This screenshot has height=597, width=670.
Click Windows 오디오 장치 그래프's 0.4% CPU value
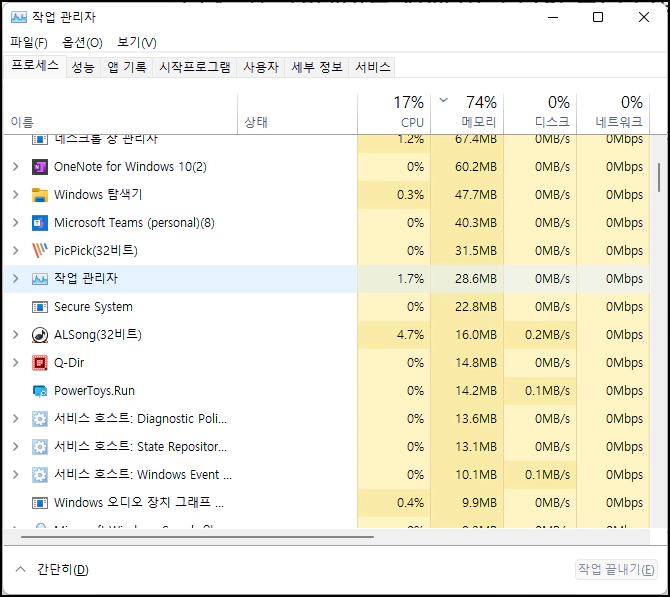(410, 503)
